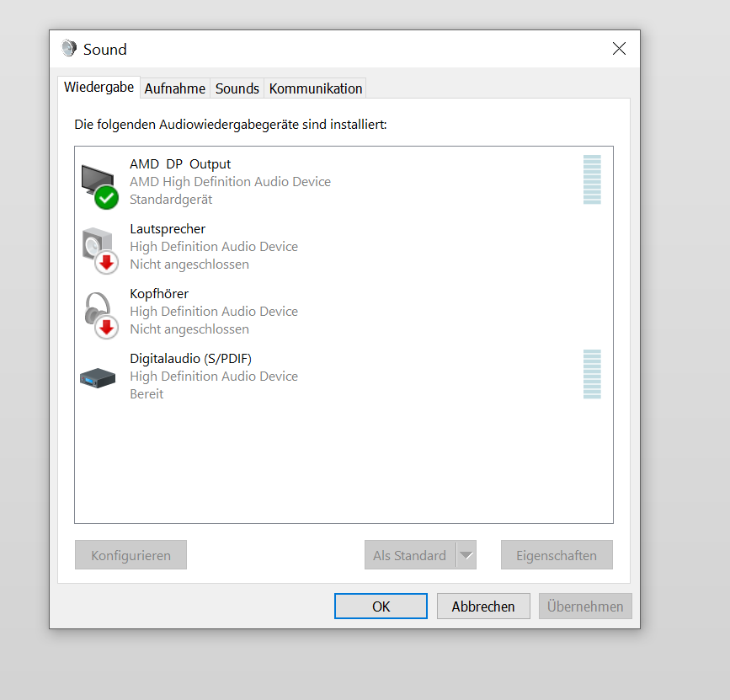Switch to the Kommunikation tab
This screenshot has height=700, width=730.
316,88
